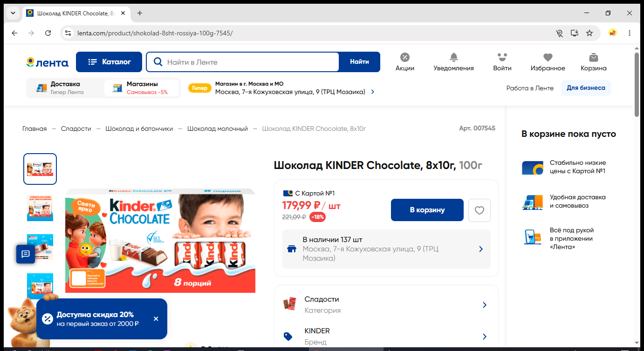Click the install app icon in address bar

[x=575, y=33]
